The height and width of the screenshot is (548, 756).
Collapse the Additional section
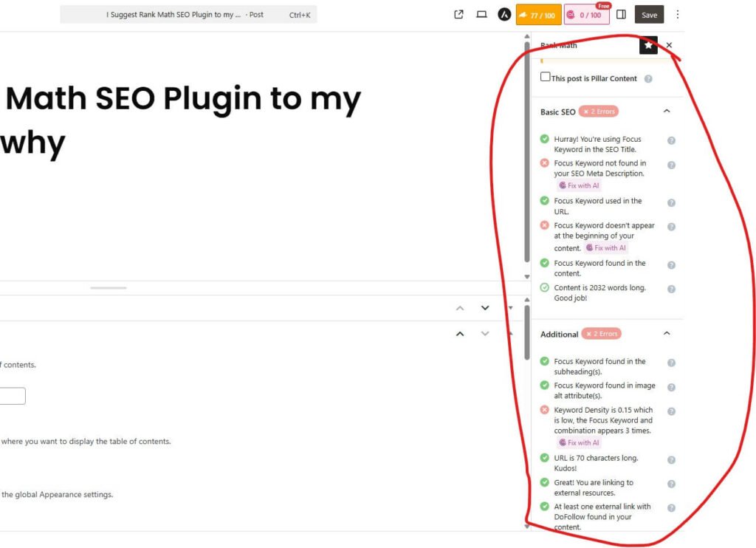pyautogui.click(x=667, y=333)
